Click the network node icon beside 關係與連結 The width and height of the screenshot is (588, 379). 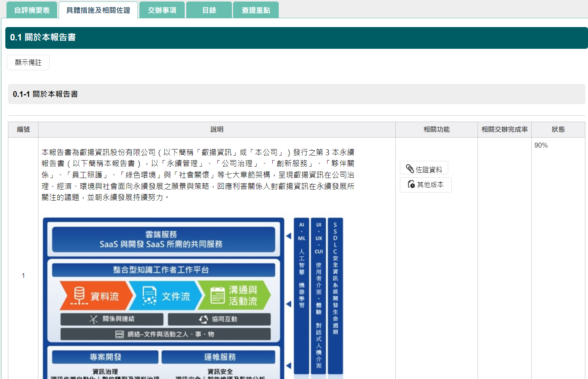pos(94,319)
